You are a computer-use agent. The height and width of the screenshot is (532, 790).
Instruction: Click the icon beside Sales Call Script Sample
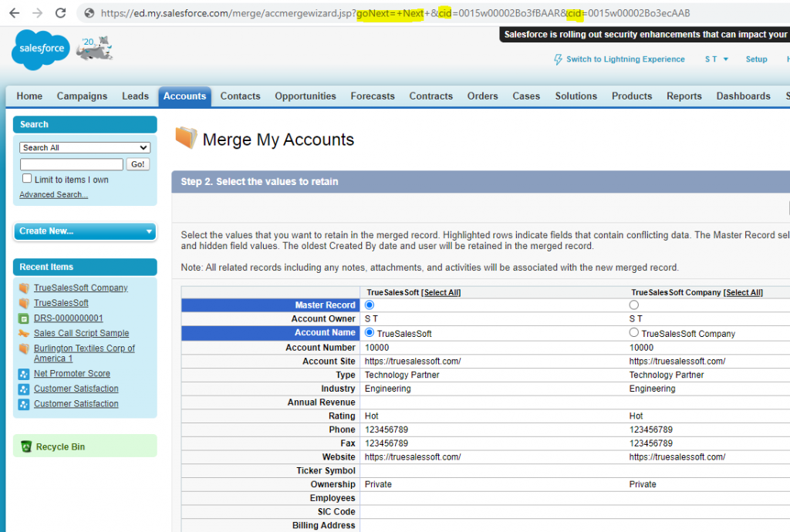click(x=24, y=333)
